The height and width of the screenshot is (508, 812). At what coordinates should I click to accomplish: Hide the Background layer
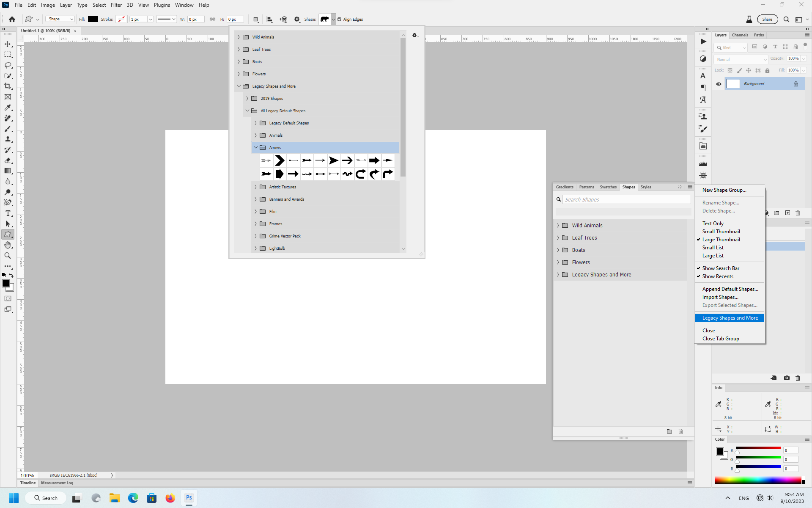click(719, 84)
